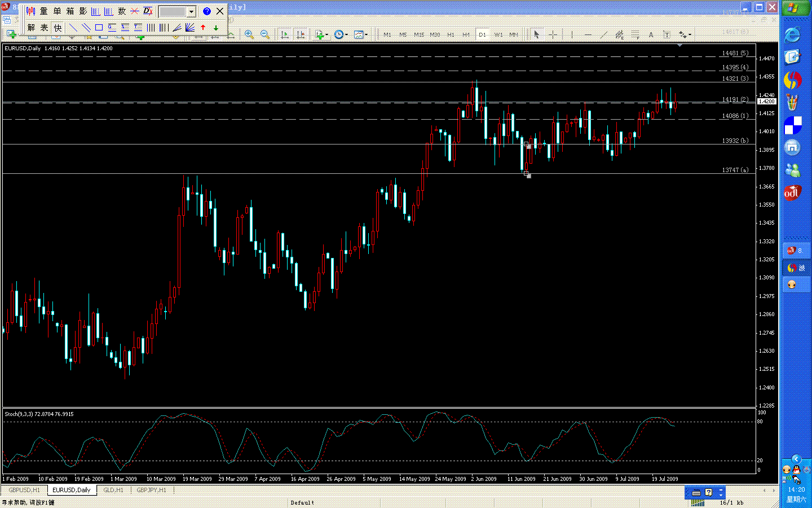Click the 表 button in the floating toolbar
The height and width of the screenshot is (508, 812).
click(x=44, y=28)
